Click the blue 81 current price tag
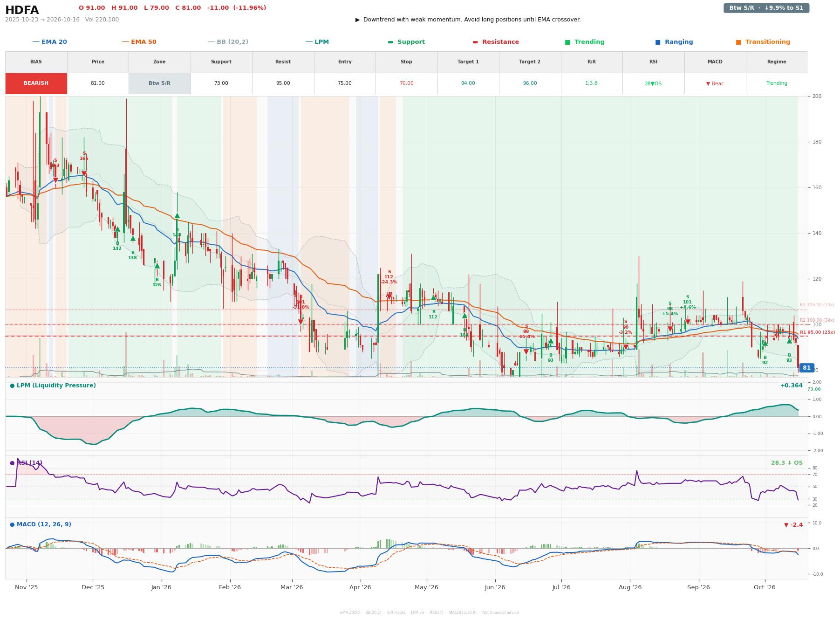 pyautogui.click(x=806, y=368)
